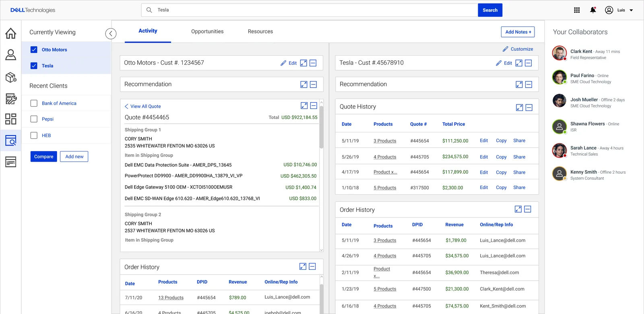Click the Add Notes + button
This screenshot has height=314, width=644.
[518, 32]
